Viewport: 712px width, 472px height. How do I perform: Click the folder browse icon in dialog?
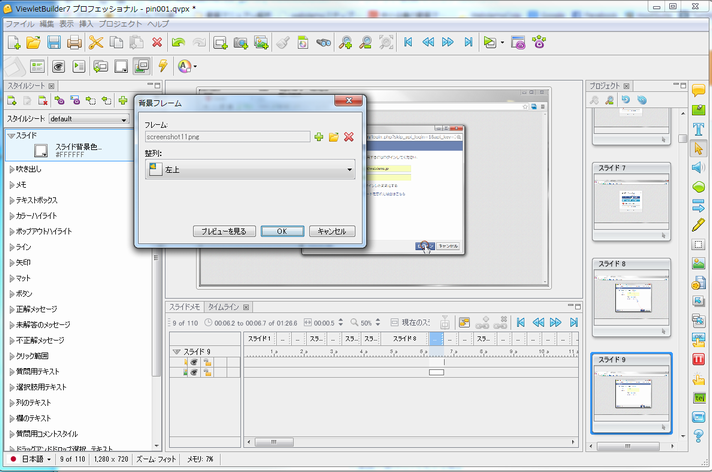point(334,136)
